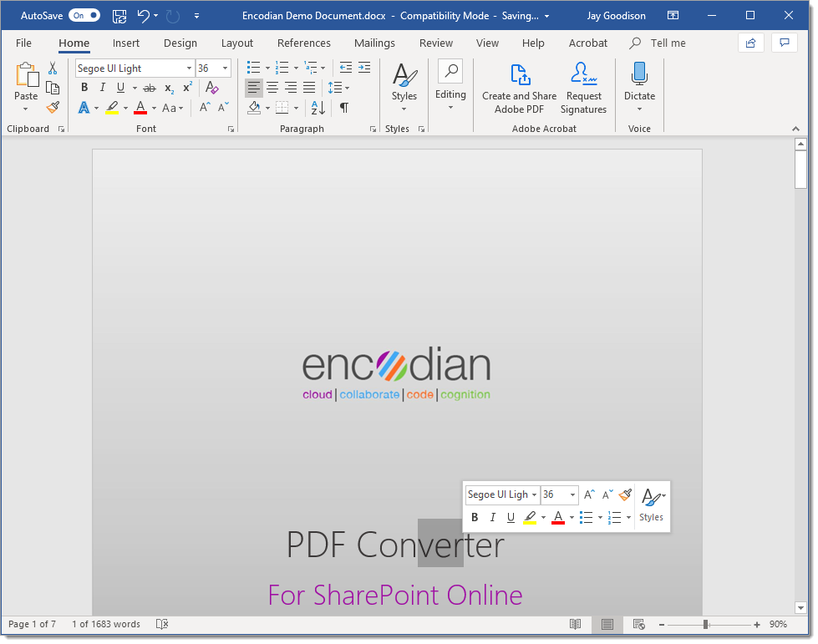Toggle Italic in the ribbon Font group
Viewport: 818px width, 644px height.
102,88
